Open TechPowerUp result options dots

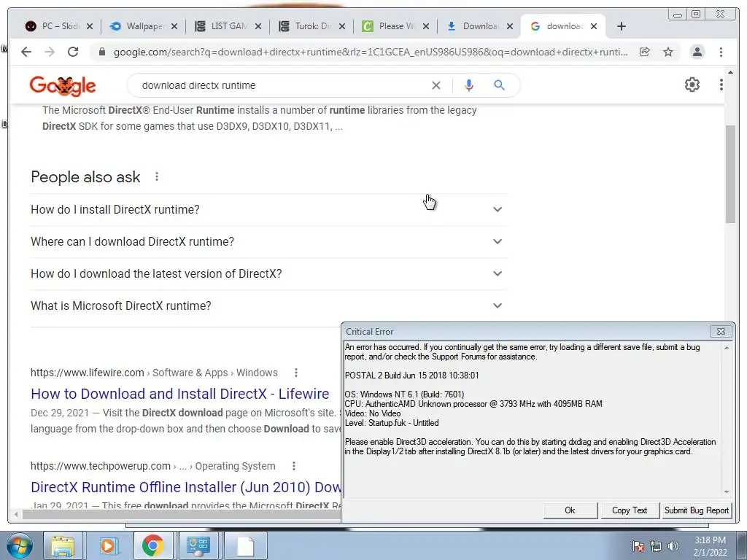pyautogui.click(x=294, y=466)
